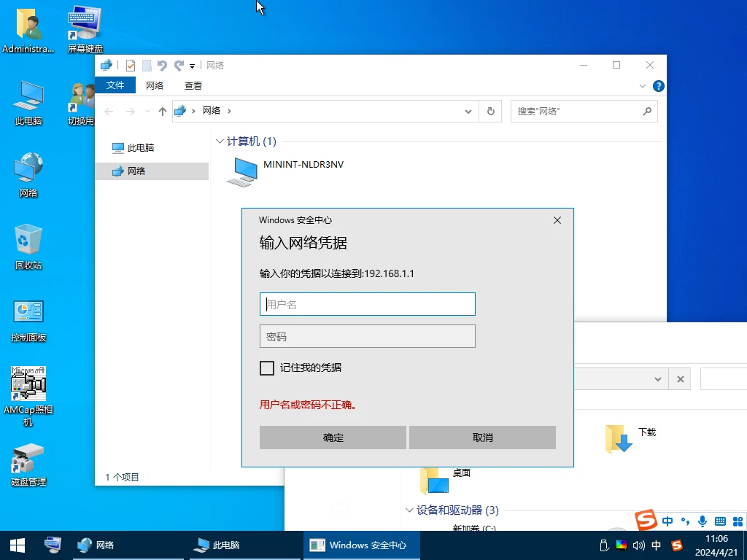Click the 用户名 input field
The width and height of the screenshot is (747, 560).
pyautogui.click(x=368, y=304)
